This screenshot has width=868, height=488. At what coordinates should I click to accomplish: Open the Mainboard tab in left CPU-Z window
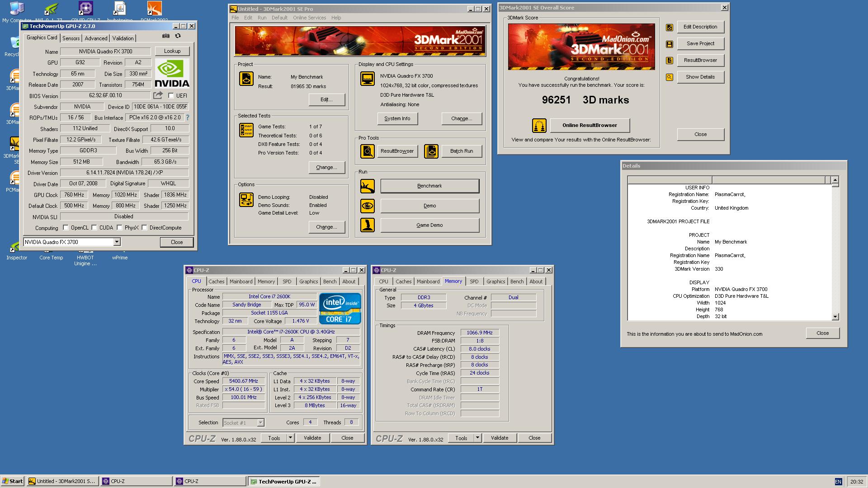[x=241, y=282]
